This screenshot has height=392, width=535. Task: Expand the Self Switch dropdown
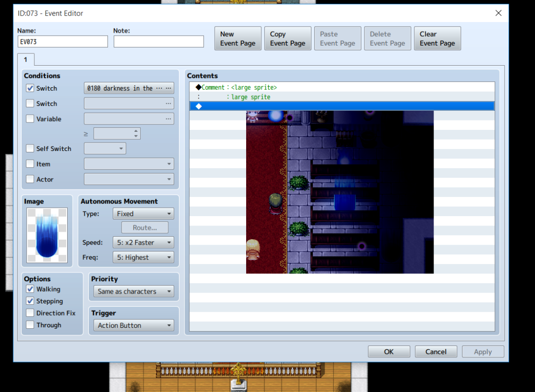[105, 148]
